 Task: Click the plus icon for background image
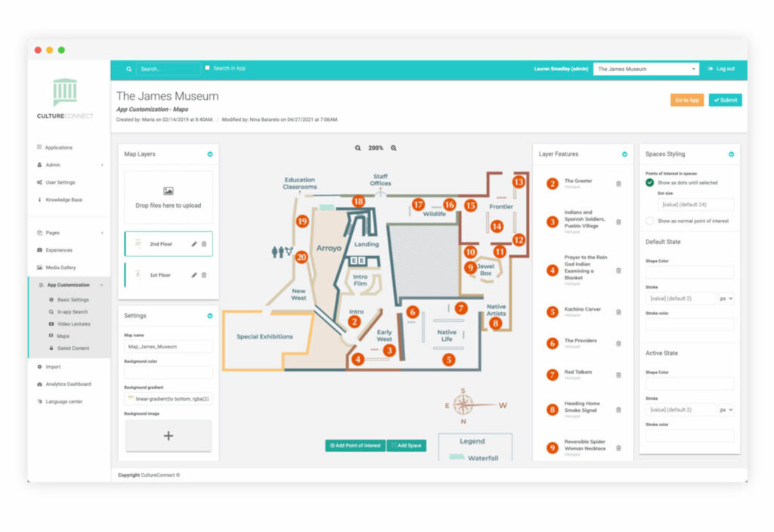(x=169, y=436)
